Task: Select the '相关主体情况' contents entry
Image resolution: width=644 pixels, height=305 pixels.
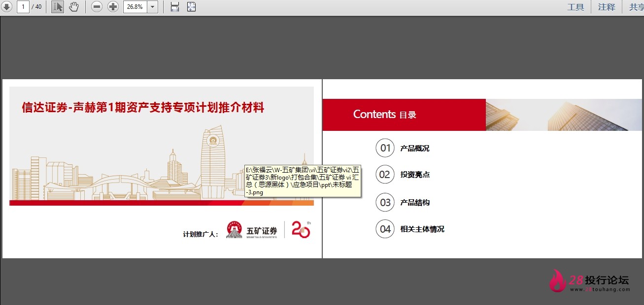Action: pyautogui.click(x=422, y=229)
